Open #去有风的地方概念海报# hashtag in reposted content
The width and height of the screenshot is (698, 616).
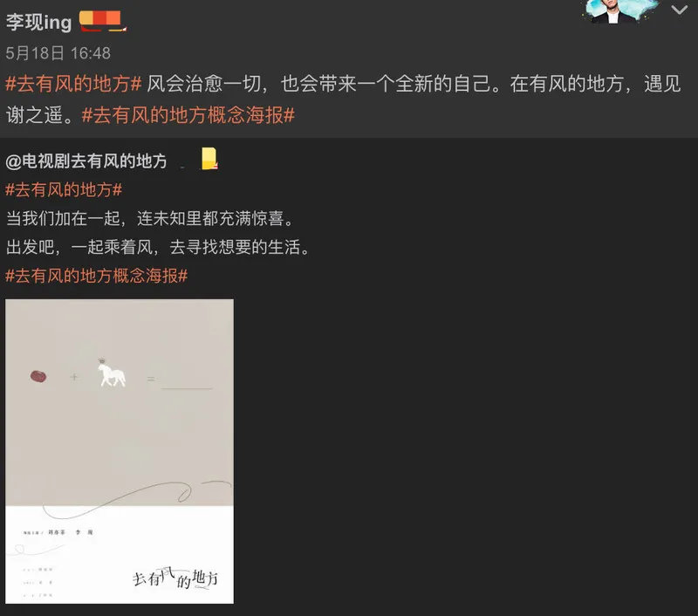97,276
